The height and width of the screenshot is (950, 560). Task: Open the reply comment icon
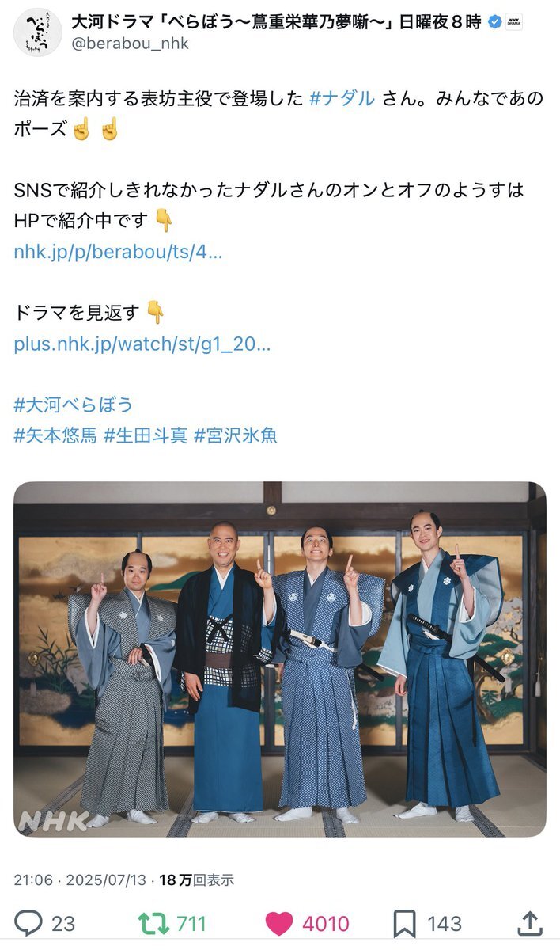pos(29,922)
